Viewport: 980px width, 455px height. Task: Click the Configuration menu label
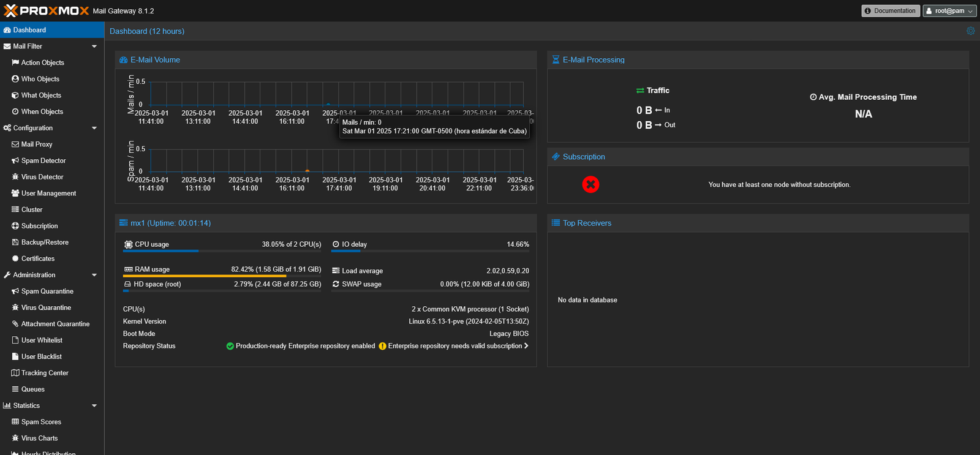pos(33,128)
